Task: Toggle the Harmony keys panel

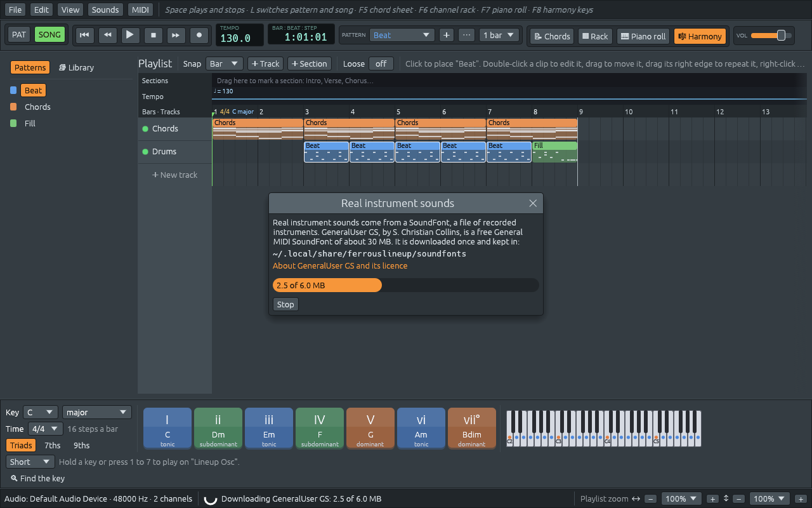Action: (700, 36)
